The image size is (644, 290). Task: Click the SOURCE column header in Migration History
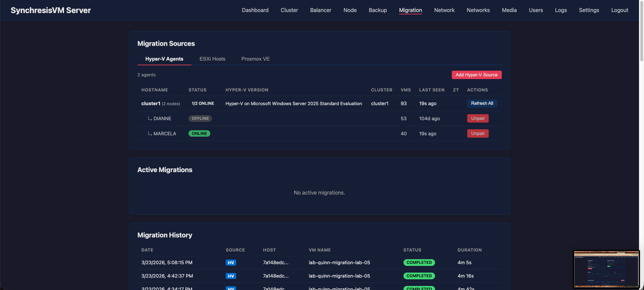click(x=235, y=250)
